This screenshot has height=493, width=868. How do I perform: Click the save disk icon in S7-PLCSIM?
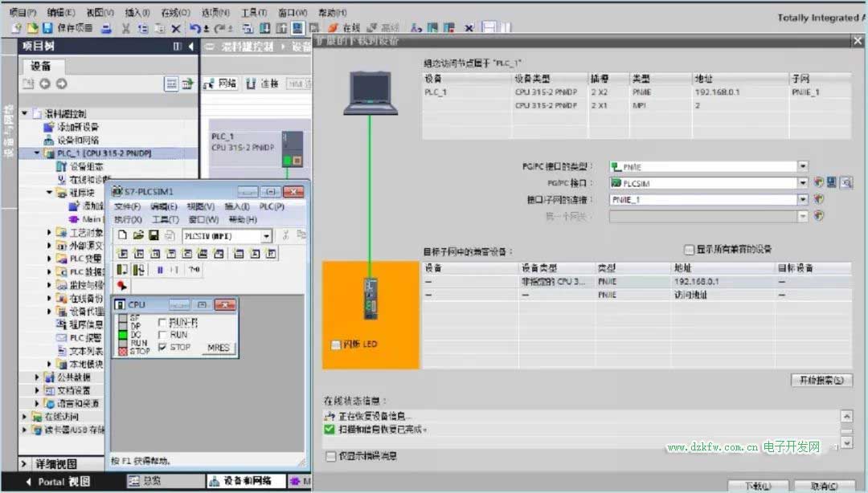tap(154, 235)
